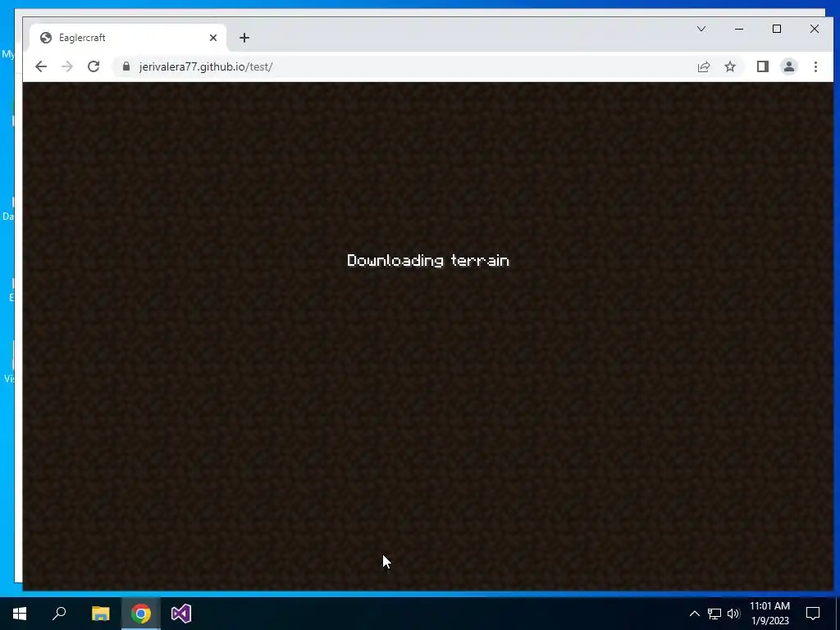Open the Chrome side panel

(x=762, y=66)
